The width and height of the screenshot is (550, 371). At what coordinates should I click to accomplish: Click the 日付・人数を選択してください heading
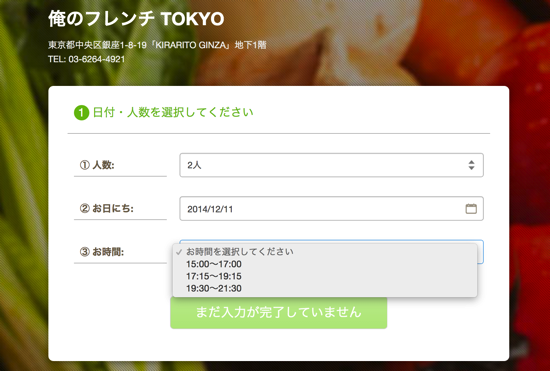pos(173,113)
